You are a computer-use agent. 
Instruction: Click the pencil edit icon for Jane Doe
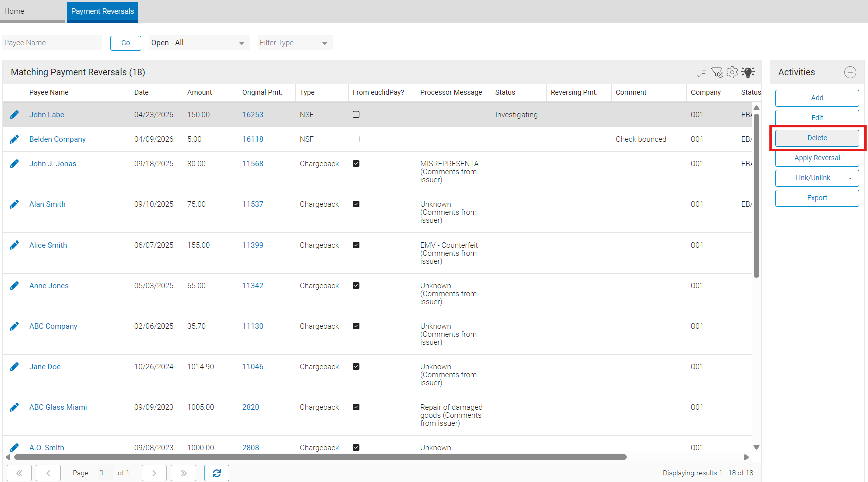14,367
